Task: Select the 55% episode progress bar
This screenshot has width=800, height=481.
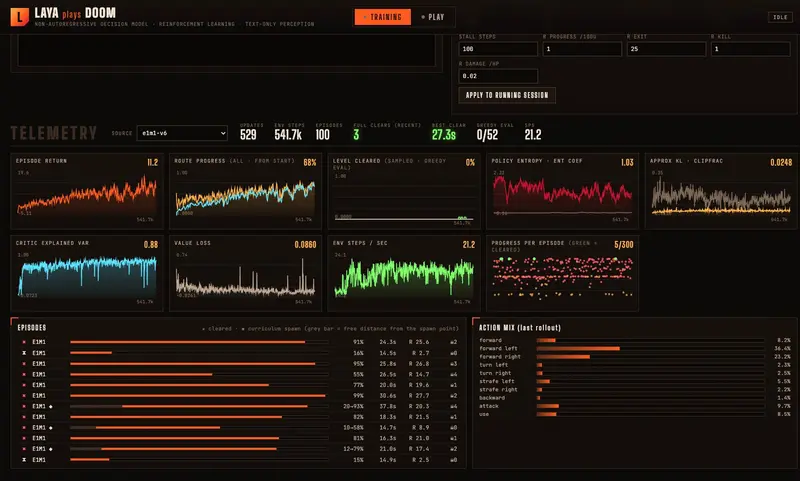Action: (199, 374)
